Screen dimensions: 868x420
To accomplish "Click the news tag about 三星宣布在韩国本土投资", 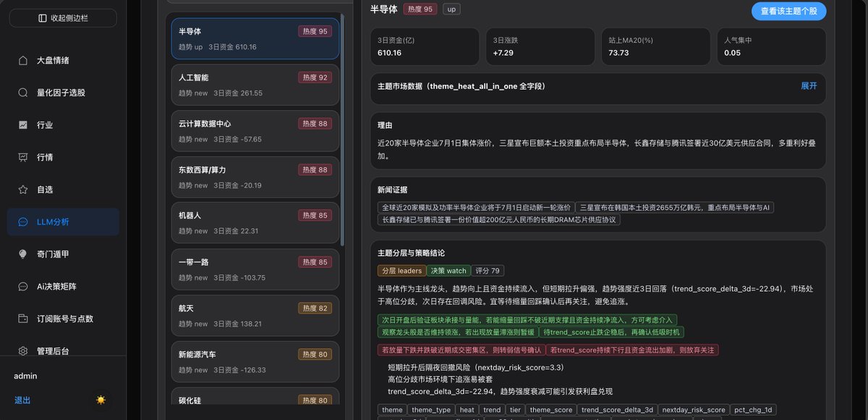I will click(x=676, y=208).
